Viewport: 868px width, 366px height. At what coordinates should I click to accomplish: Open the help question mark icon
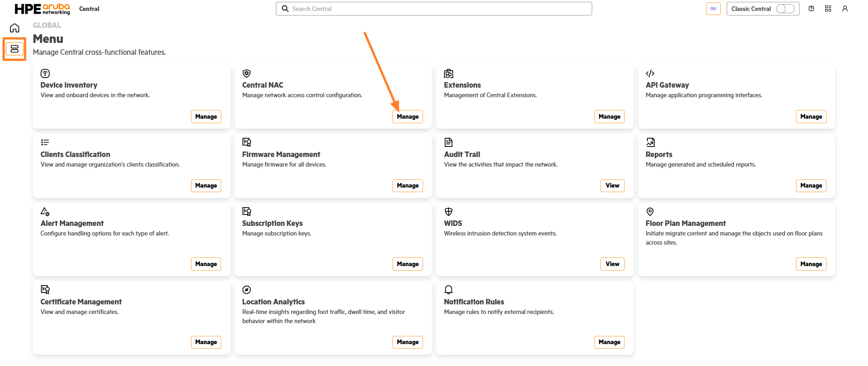811,9
